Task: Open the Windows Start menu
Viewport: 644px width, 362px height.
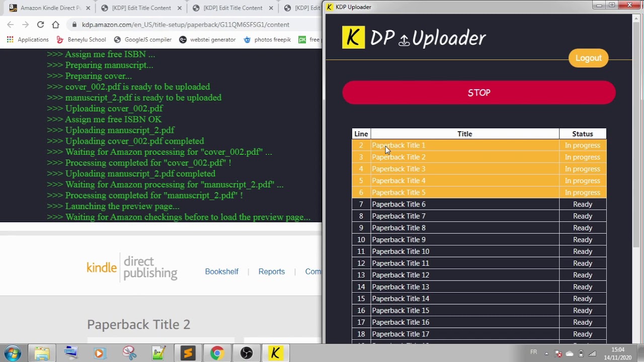Action: click(13, 353)
